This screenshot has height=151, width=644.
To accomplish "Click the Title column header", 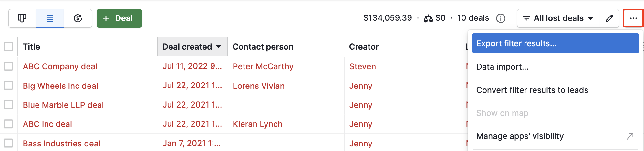I will pos(31,47).
